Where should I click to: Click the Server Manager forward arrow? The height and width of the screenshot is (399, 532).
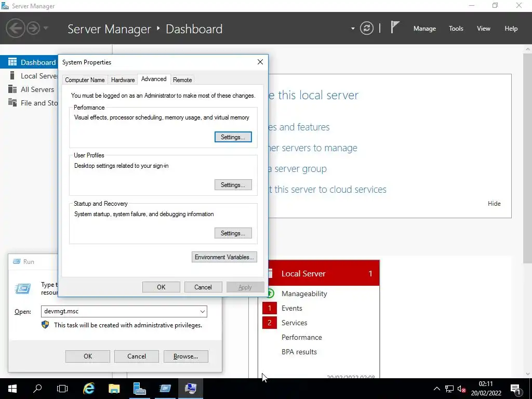[x=33, y=28]
